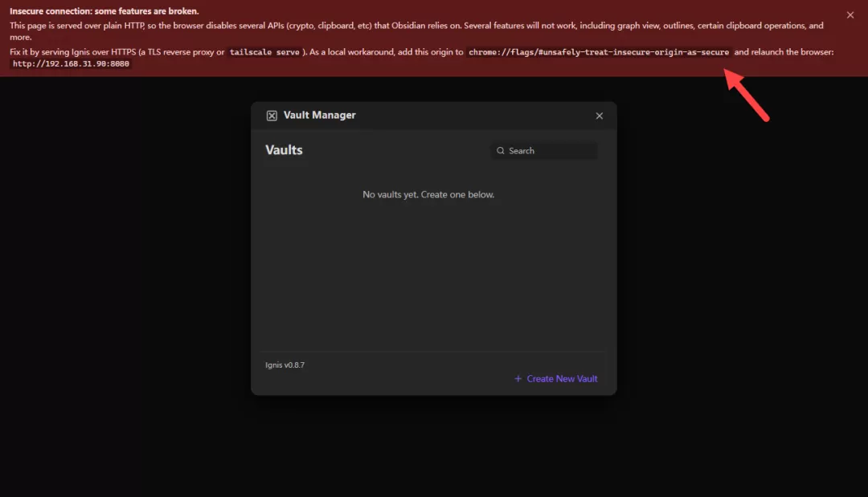Click the plus icon beside Create New Vault

coord(518,379)
